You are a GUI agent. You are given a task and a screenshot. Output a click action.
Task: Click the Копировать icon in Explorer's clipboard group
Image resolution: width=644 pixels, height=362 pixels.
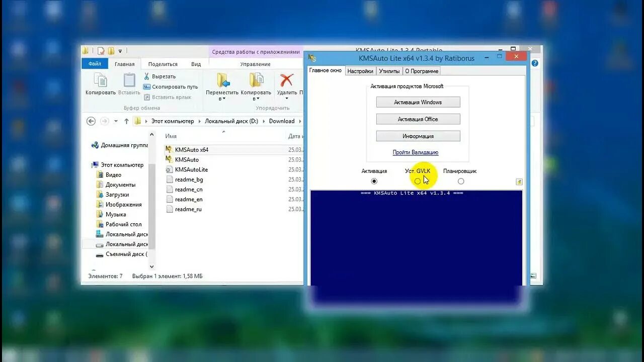[100, 80]
